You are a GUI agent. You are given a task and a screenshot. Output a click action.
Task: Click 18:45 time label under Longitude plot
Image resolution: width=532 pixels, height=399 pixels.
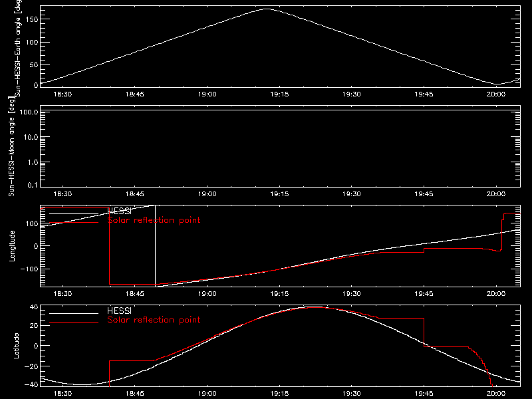135,293
